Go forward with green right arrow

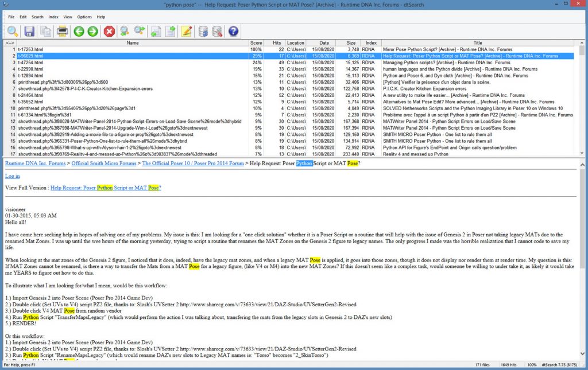point(92,31)
